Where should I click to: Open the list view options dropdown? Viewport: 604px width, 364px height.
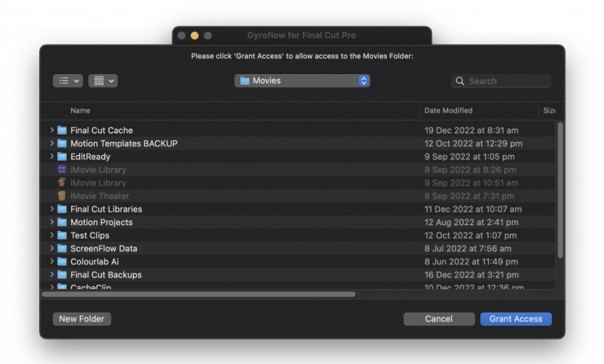point(68,81)
